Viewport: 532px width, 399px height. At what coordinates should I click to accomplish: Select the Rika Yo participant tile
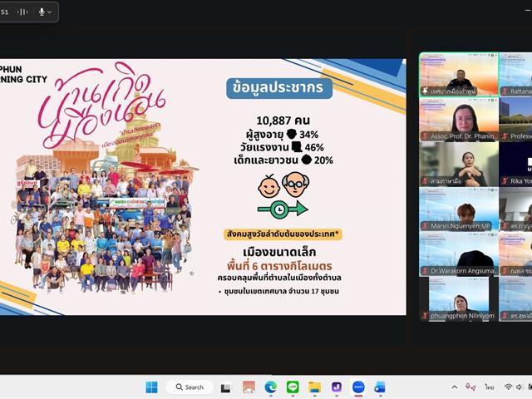(x=515, y=165)
